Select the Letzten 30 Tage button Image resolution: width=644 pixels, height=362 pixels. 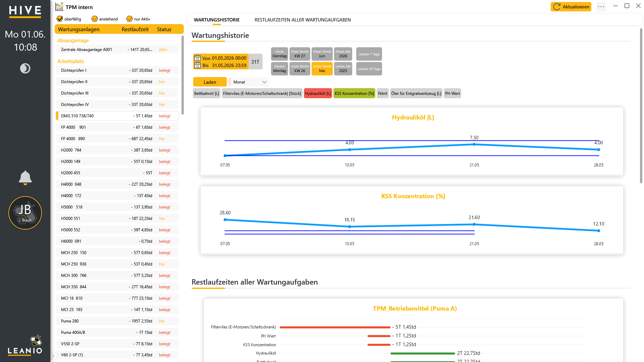coord(369,69)
